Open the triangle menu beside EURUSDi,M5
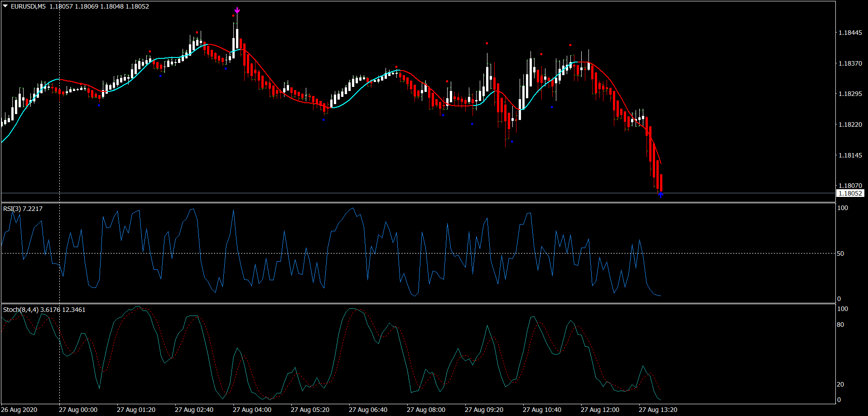 point(5,6)
